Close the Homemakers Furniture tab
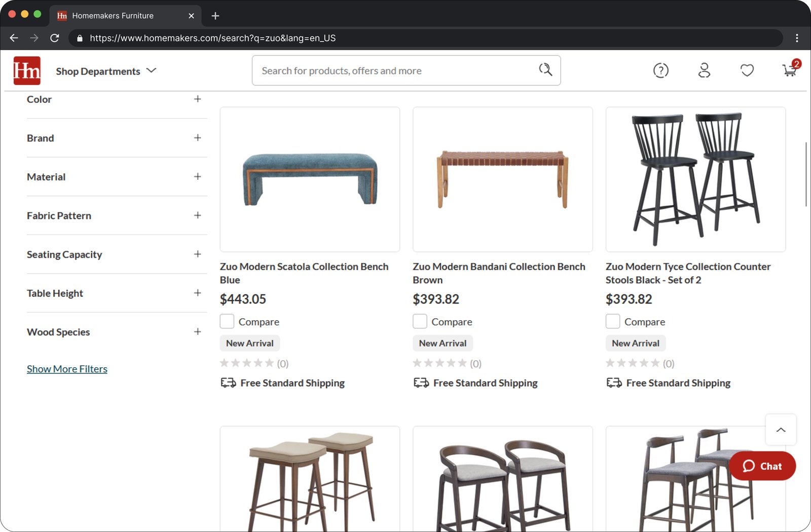 pos(191,16)
